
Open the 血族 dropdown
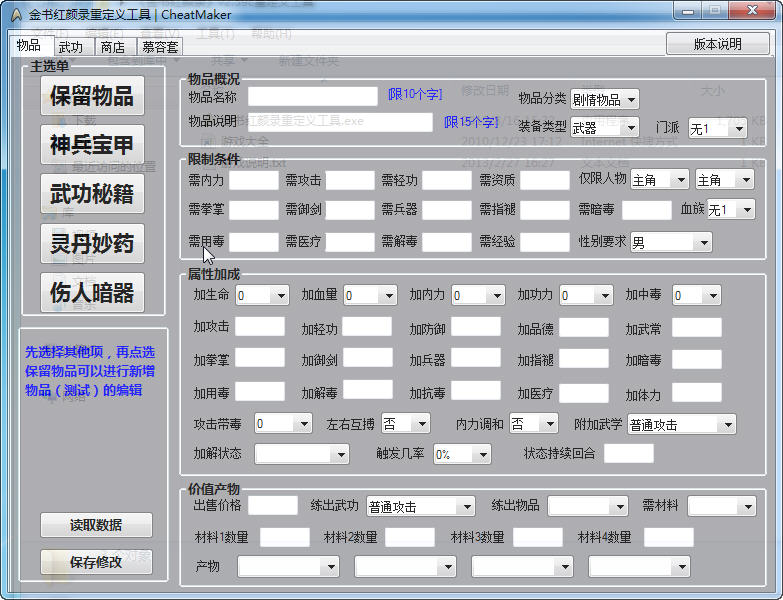click(x=731, y=210)
